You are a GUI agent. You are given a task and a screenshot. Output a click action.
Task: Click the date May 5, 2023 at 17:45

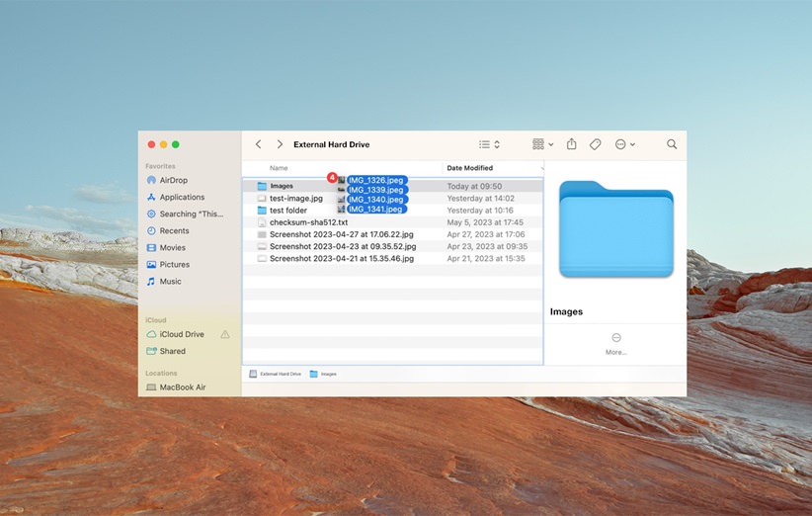tap(485, 222)
